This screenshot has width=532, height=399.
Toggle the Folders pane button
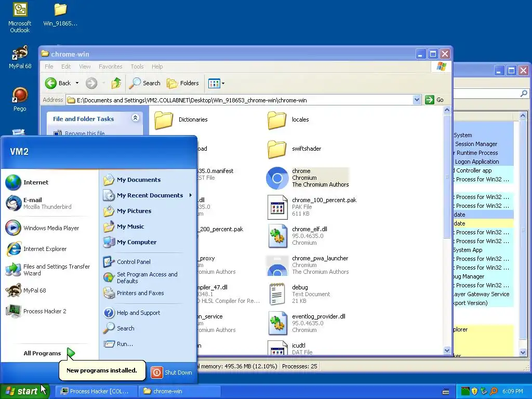point(182,83)
